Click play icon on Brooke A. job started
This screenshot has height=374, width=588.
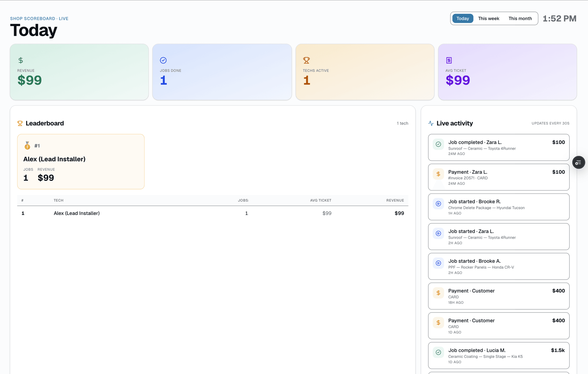point(438,263)
